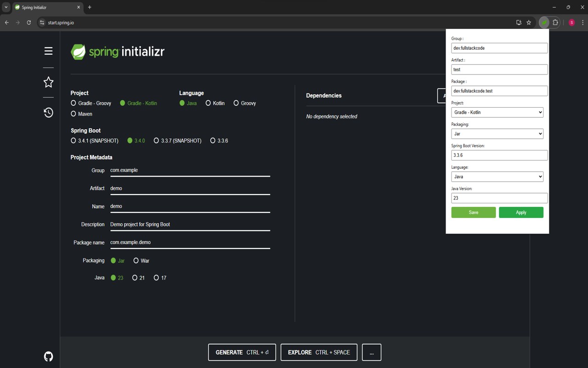
Task: Open history clock icon in sidebar
Action: pyautogui.click(x=48, y=112)
